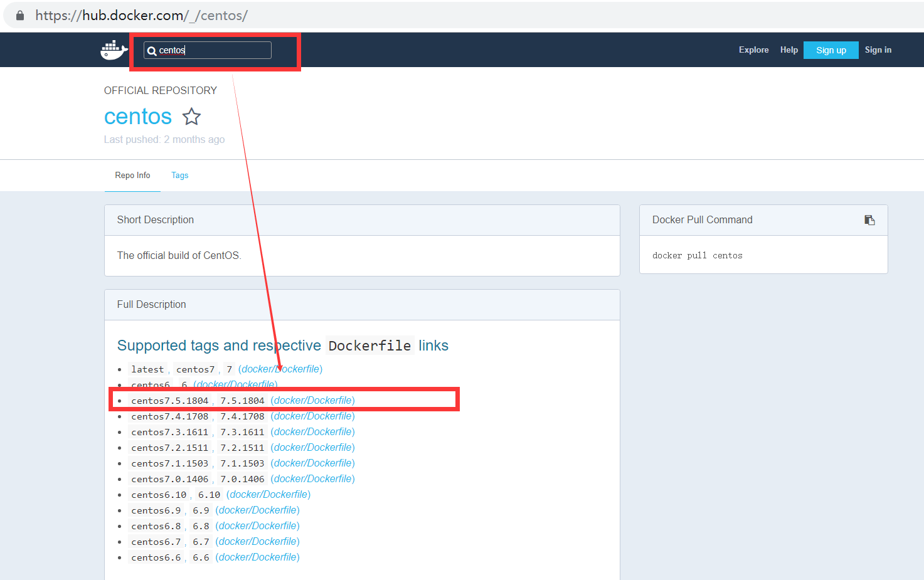This screenshot has width=924, height=580.
Task: Open Dockerfile link for centos6.7
Action: click(258, 542)
